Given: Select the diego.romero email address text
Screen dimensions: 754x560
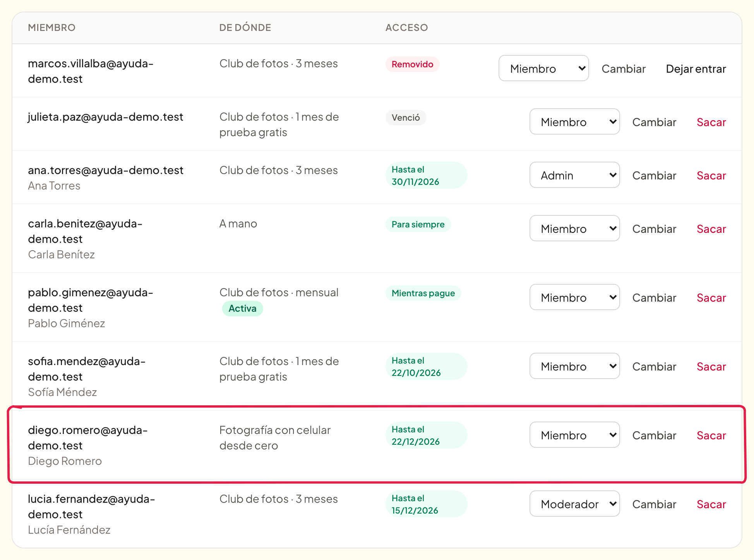Looking at the screenshot, I should [x=88, y=438].
